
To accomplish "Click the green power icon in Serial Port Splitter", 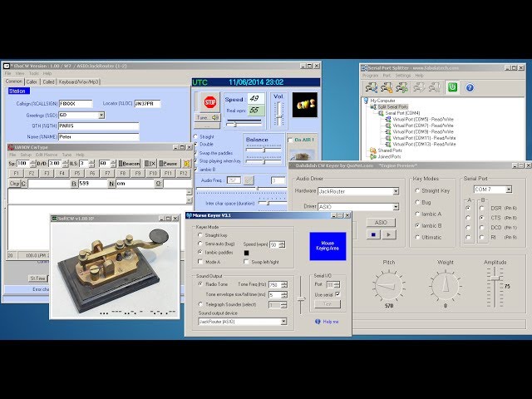I will coord(452,87).
